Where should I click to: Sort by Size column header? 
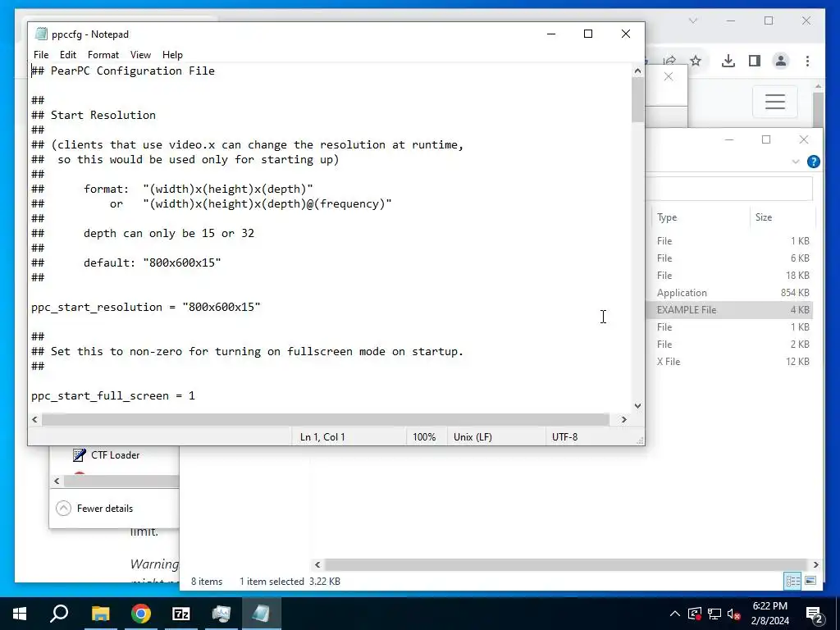point(764,217)
